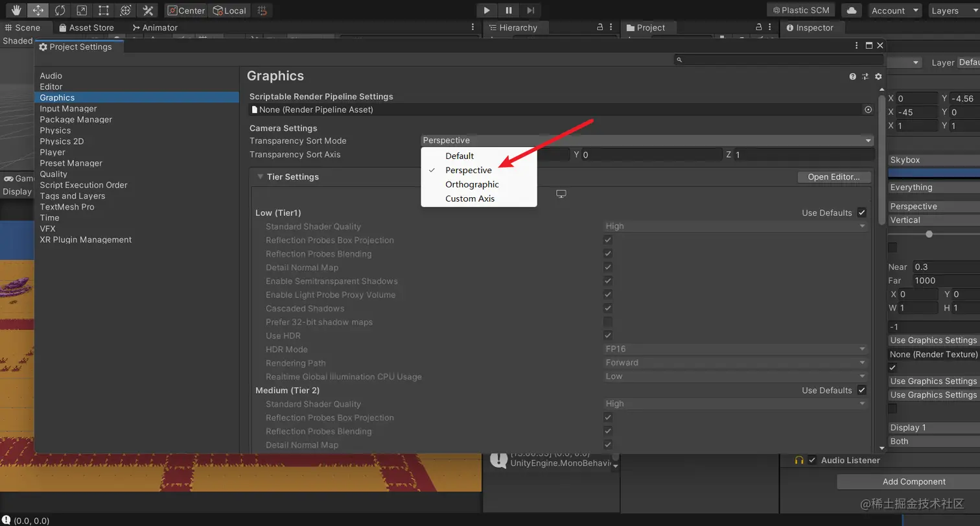The image size is (980, 526).
Task: Toggle Low tier Cascaded Shadows checkbox
Action: pos(608,308)
